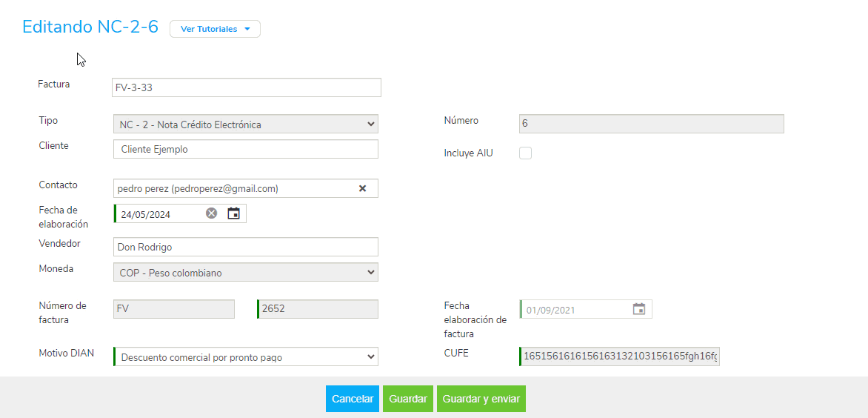
Task: Focus the Factura field FV-3-33
Action: [x=246, y=87]
